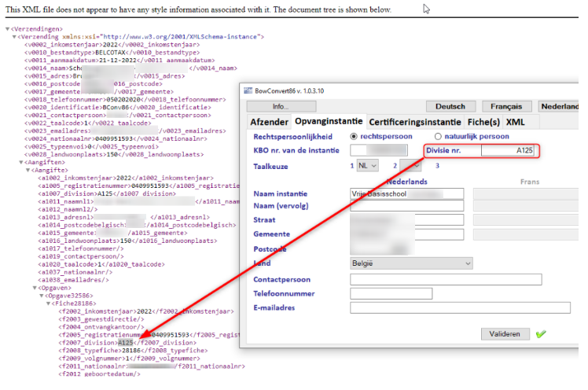Click the f2012_geboortedatum line

point(99,374)
